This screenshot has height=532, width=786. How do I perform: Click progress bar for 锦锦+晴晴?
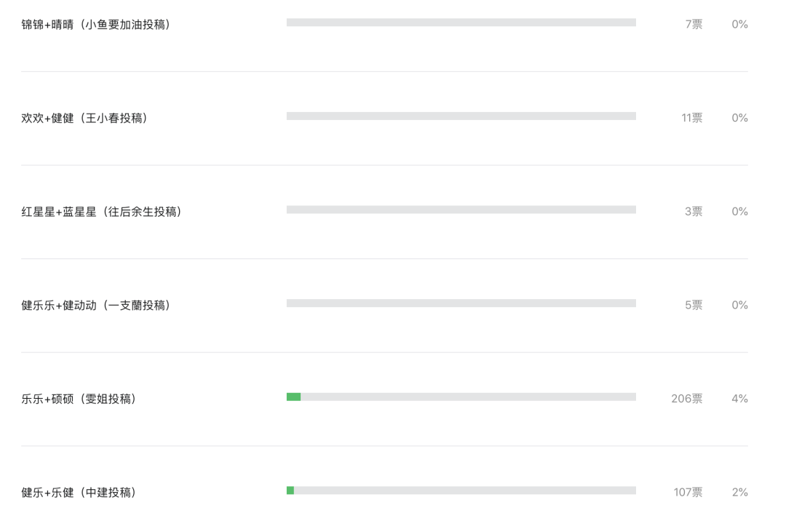pyautogui.click(x=461, y=23)
